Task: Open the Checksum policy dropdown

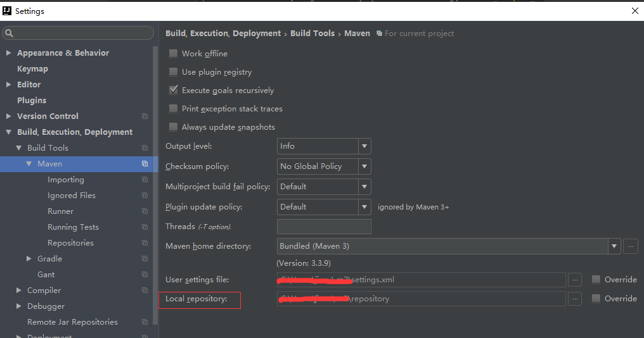Action: pyautogui.click(x=324, y=166)
